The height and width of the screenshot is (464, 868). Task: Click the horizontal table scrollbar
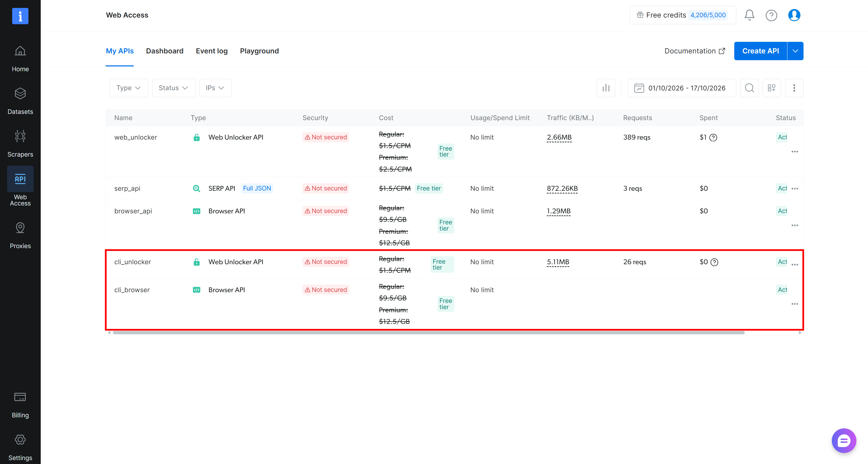point(428,332)
